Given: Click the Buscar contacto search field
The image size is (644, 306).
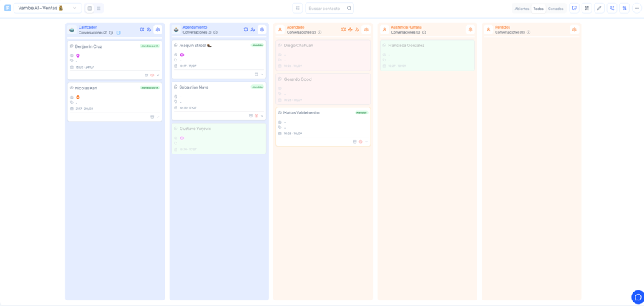Looking at the screenshot, I should pos(326,9).
